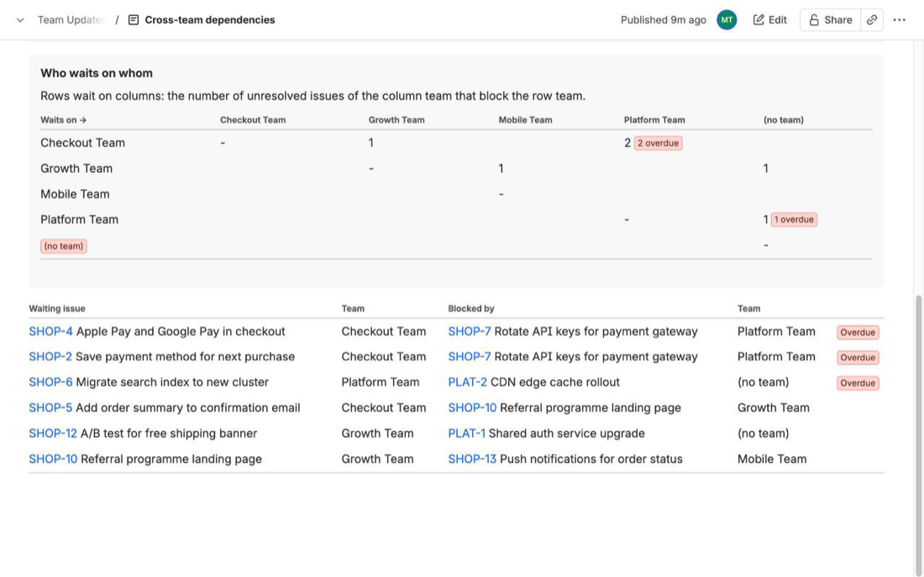Click the Overdue badge in the SHOP-6 row

858,383
